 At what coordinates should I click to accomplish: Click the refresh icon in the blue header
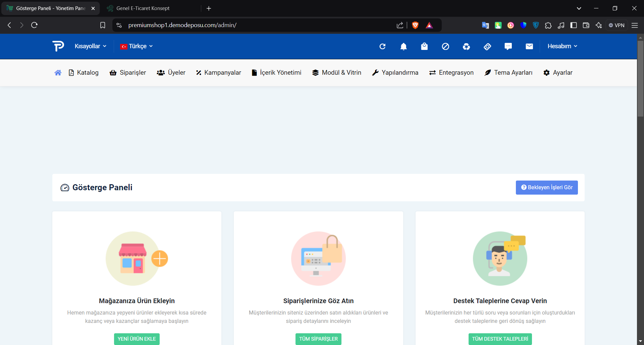(382, 47)
